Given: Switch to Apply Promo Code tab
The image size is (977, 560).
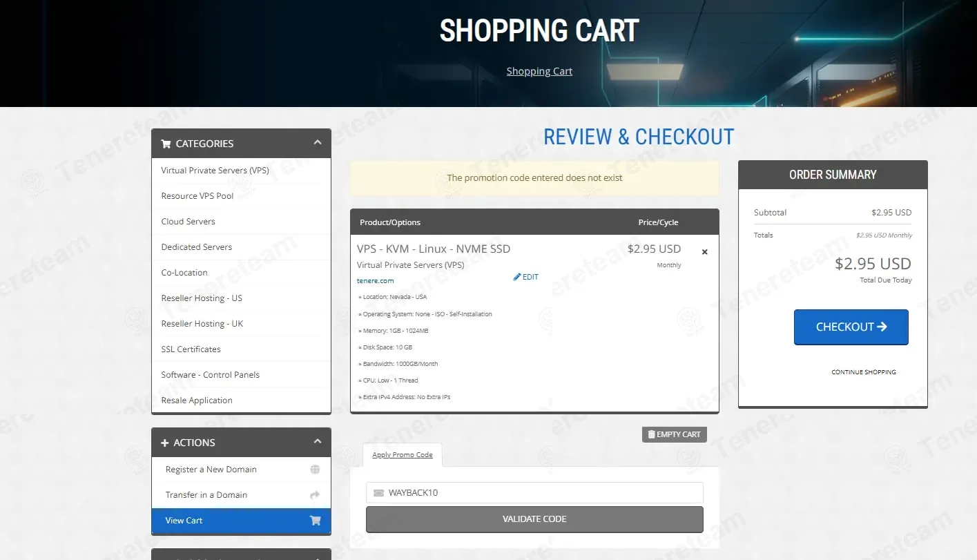Looking at the screenshot, I should coord(403,455).
